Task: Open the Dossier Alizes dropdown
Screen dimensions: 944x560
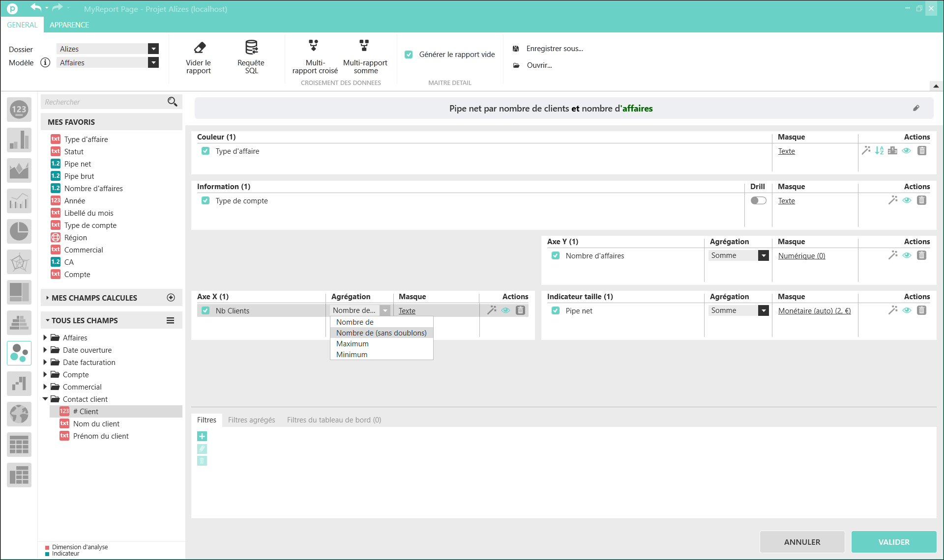Action: click(153, 49)
